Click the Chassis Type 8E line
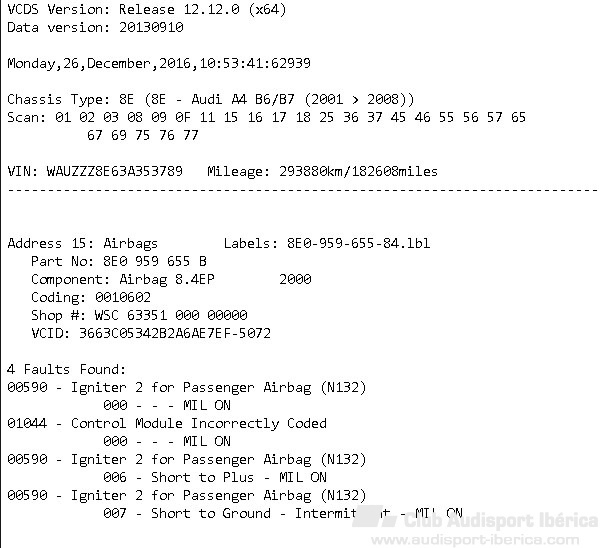 coord(210,99)
